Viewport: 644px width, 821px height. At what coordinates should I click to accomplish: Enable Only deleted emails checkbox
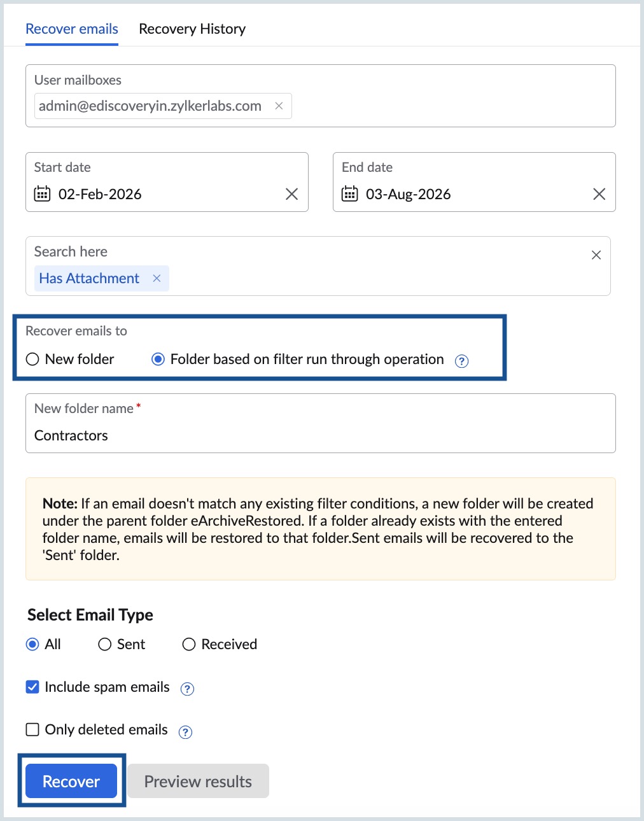pyautogui.click(x=32, y=729)
